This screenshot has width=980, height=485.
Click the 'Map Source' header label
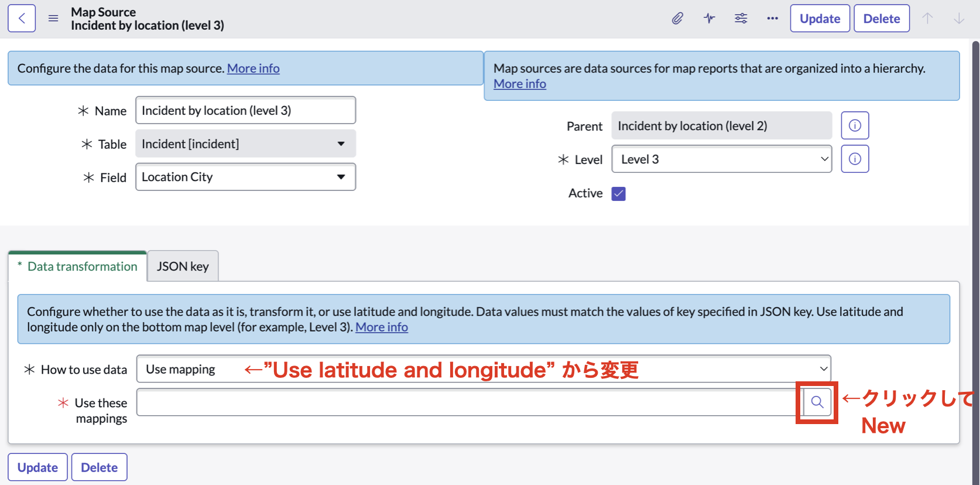click(103, 12)
